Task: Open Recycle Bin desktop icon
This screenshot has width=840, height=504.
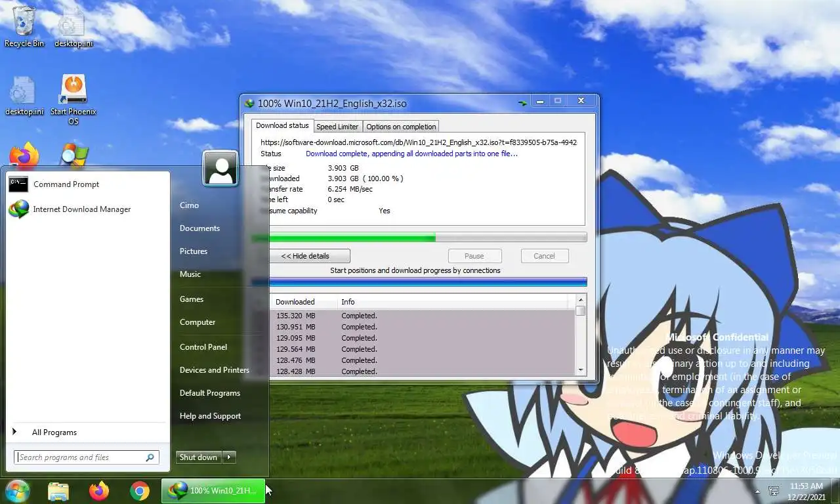Action: [24, 27]
